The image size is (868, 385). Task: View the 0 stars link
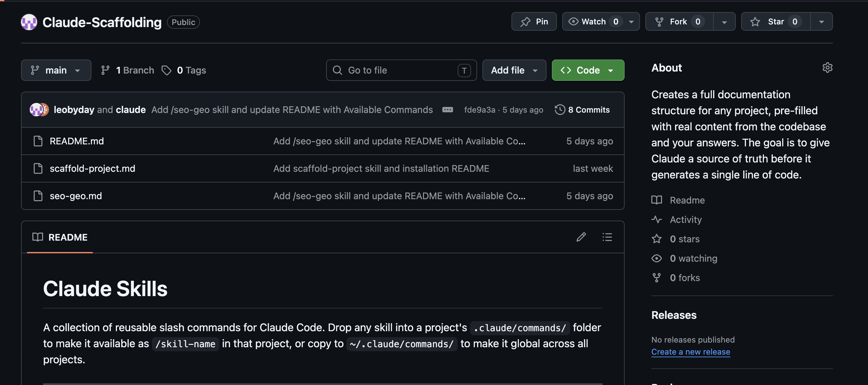(x=684, y=239)
